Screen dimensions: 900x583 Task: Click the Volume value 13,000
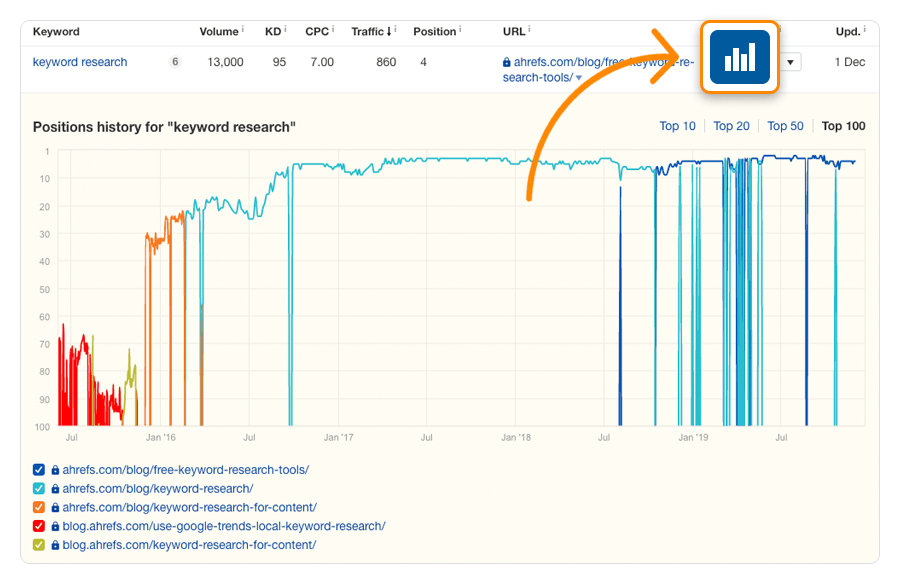(225, 62)
